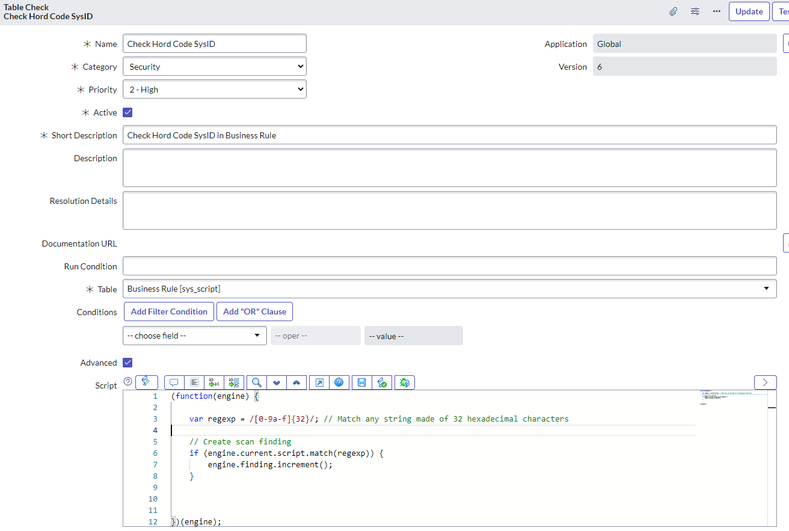This screenshot has height=531, width=789.
Task: Expand the script side panel arrow
Action: click(765, 383)
